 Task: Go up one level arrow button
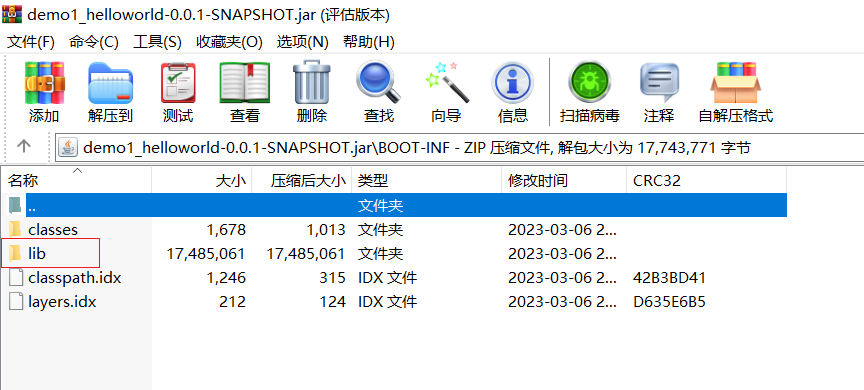[24, 147]
